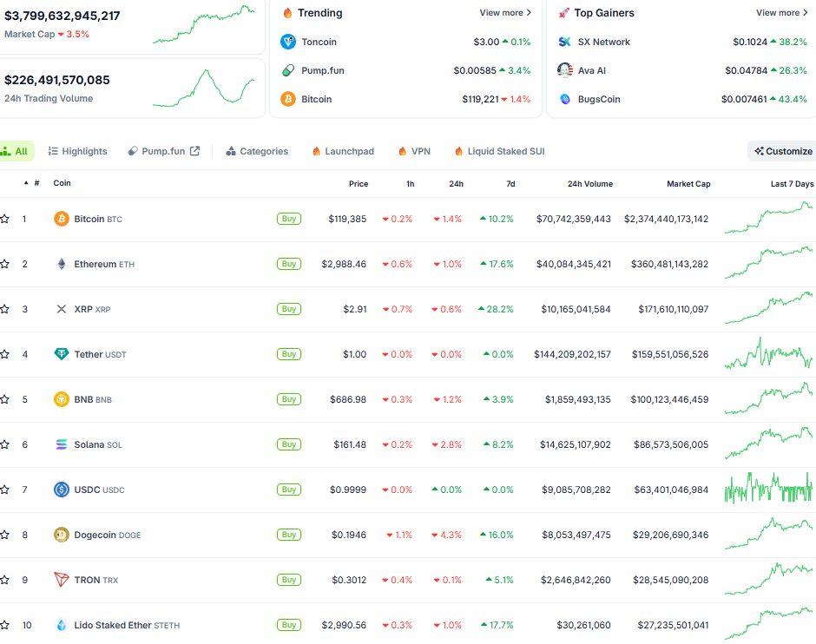Toggle the favorite star for Bitcoin
This screenshot has height=644, width=816.
coord(4,219)
